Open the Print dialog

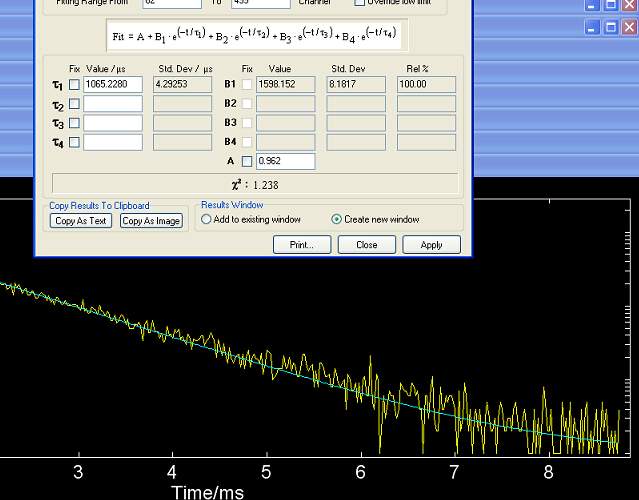tap(301, 245)
